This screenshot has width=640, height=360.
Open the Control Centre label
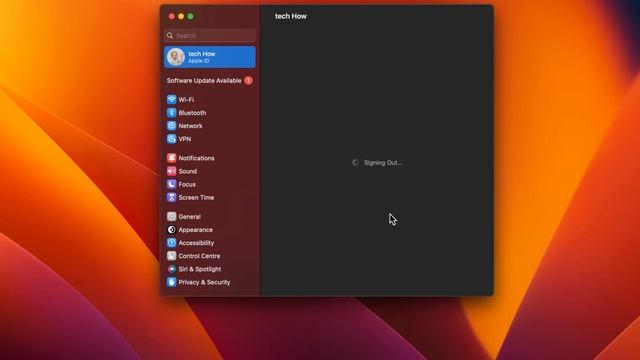[199, 256]
